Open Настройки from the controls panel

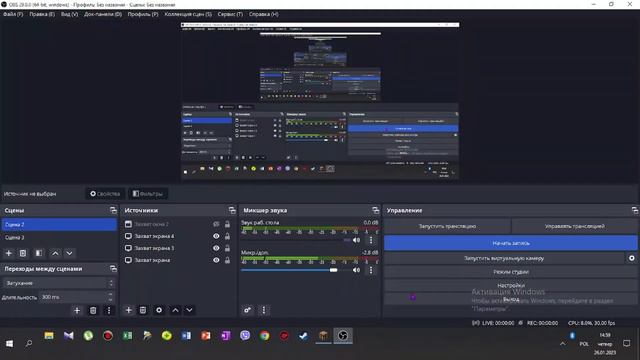tap(511, 285)
